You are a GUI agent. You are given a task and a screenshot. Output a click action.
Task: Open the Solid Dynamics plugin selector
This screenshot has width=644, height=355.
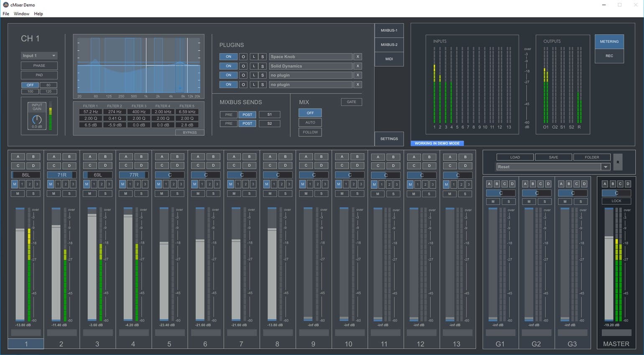310,66
